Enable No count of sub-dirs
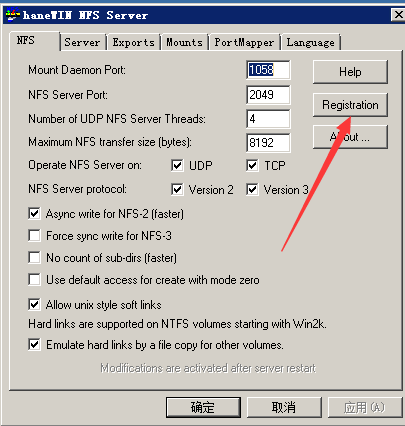The width and height of the screenshot is (405, 426). [34, 257]
